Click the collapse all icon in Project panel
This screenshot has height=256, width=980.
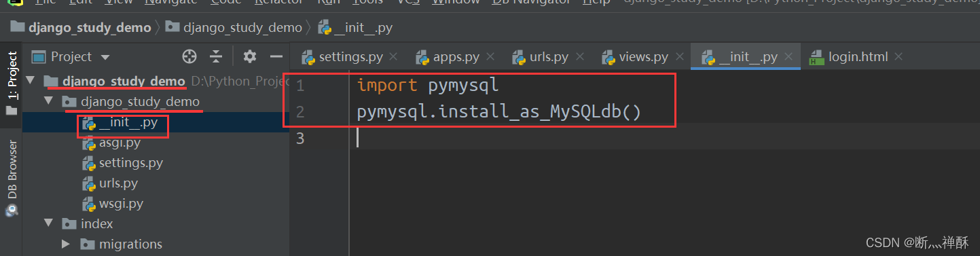pyautogui.click(x=216, y=56)
